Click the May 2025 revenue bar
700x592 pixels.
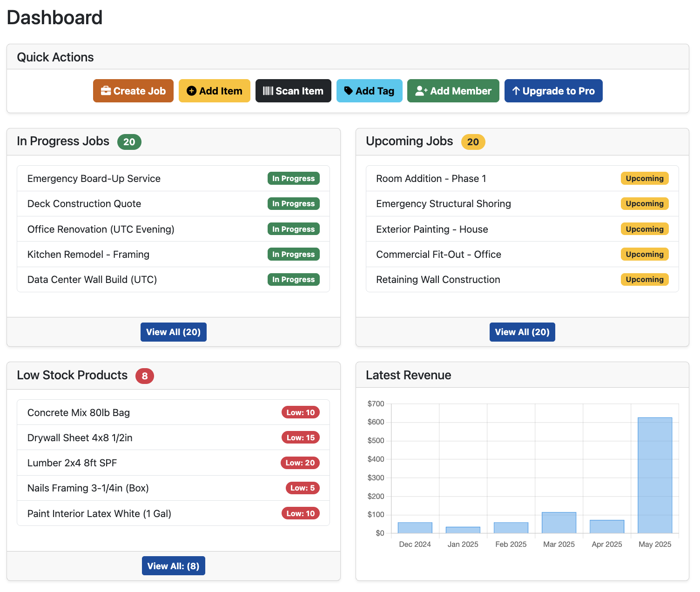[655, 475]
